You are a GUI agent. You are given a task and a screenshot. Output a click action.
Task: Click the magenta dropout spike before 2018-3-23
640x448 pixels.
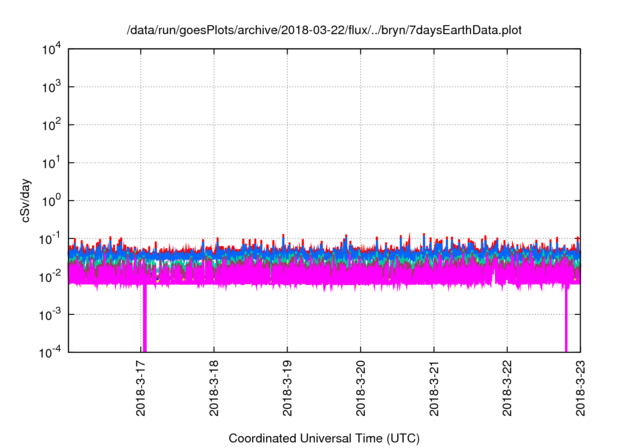click(x=566, y=319)
